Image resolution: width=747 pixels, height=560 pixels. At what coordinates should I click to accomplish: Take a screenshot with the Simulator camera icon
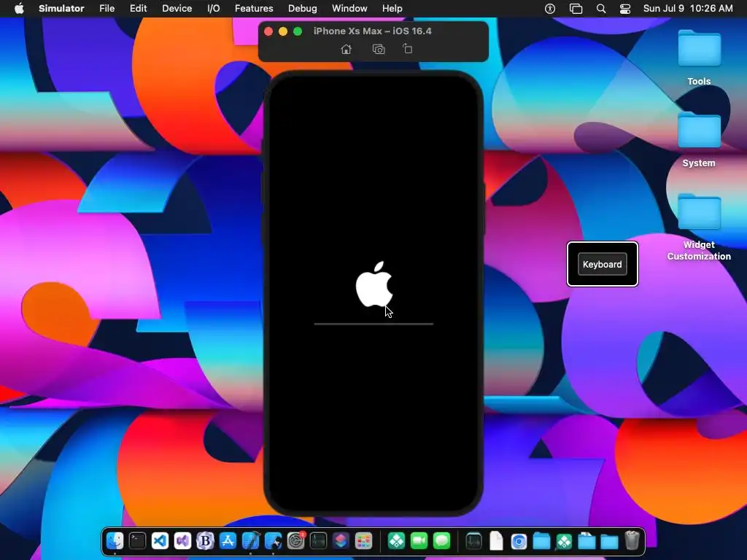379,49
